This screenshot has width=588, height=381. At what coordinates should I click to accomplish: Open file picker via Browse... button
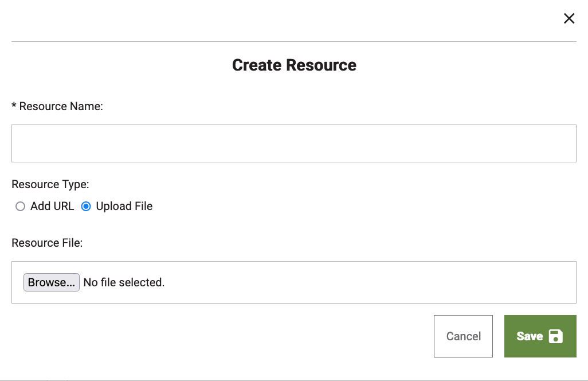tap(52, 282)
